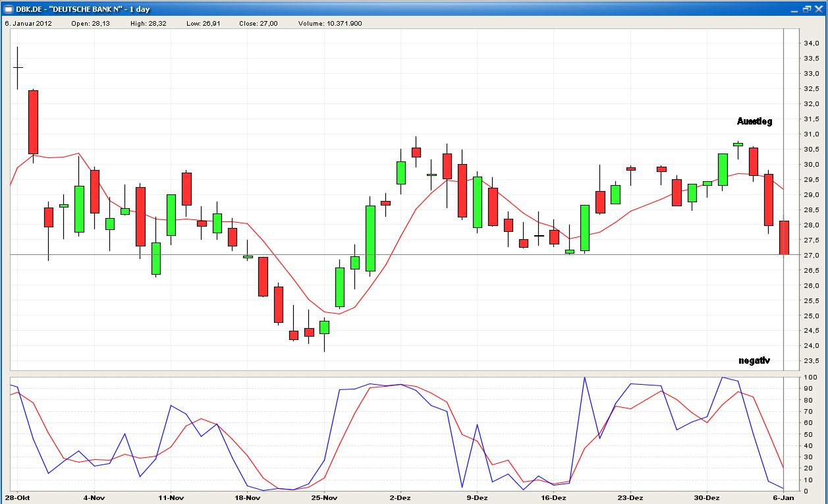
Task: Click the '50' oscillator axis label
Action: 808,435
